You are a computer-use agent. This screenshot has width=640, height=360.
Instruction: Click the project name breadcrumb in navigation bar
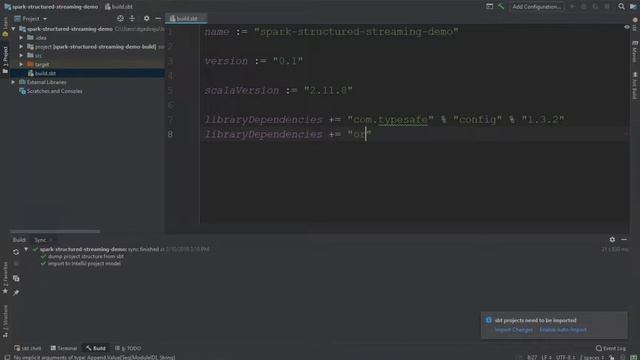tap(51, 7)
